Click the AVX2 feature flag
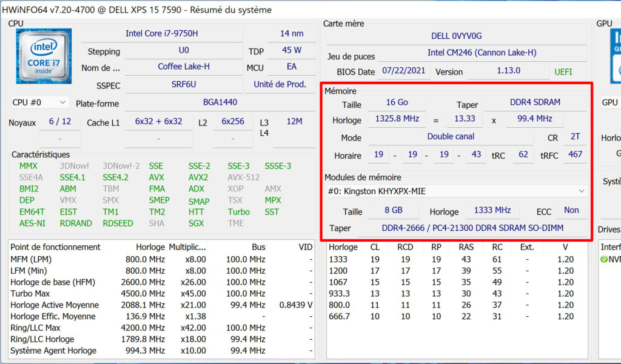This screenshot has width=621, height=364. tap(198, 177)
